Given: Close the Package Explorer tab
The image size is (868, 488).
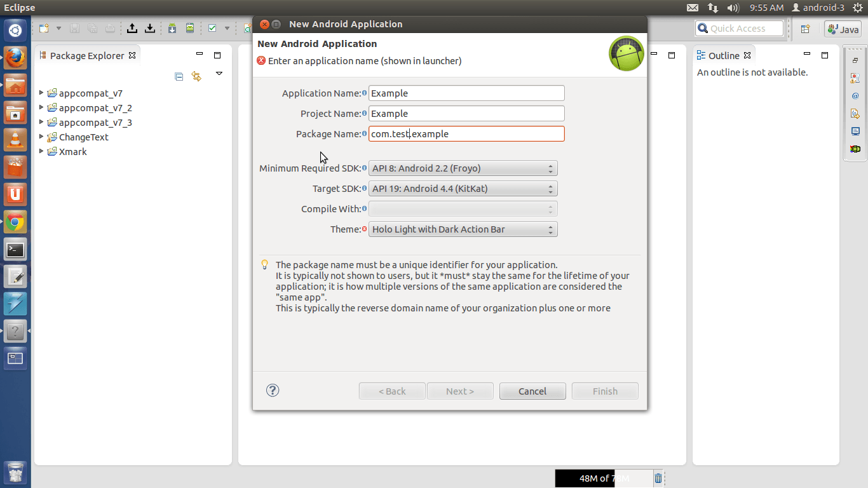Looking at the screenshot, I should (132, 55).
